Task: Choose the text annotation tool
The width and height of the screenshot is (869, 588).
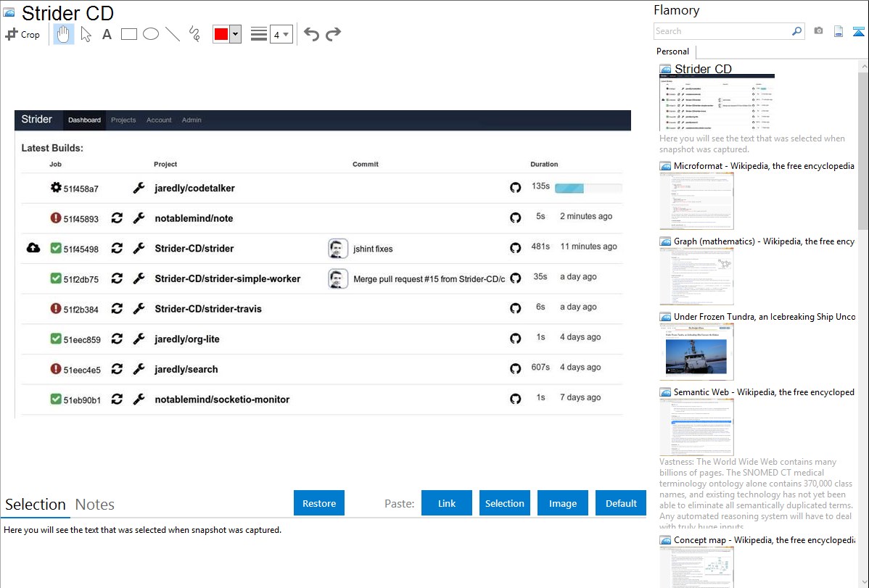Action: pyautogui.click(x=107, y=34)
